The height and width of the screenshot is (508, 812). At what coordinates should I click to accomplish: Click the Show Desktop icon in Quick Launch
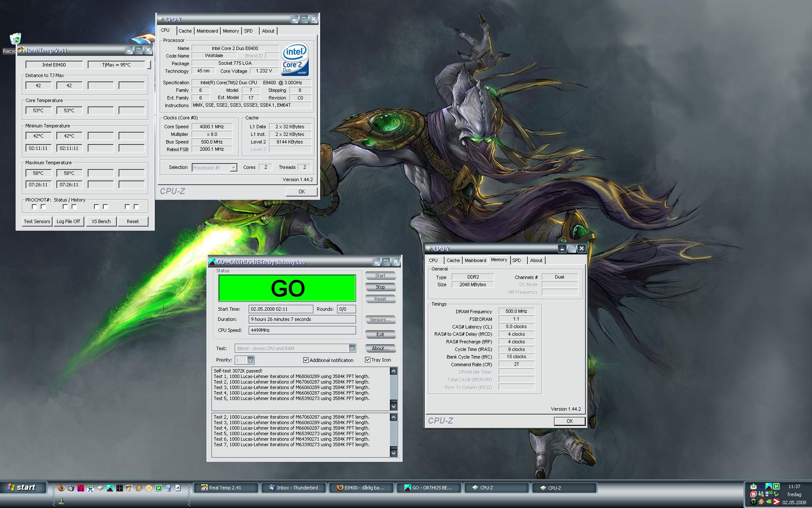click(x=168, y=488)
